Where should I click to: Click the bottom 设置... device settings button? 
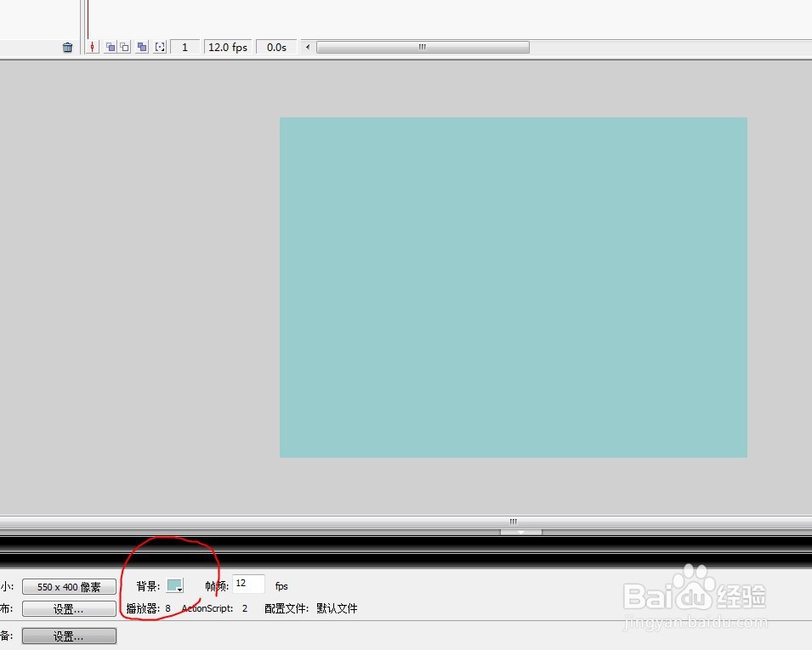(x=69, y=636)
